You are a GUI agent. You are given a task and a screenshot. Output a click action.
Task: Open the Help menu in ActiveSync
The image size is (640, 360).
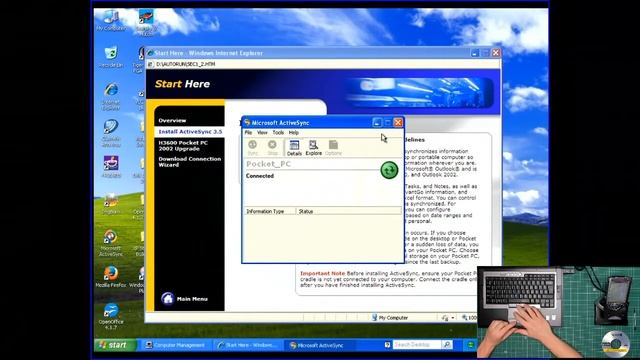[293, 133]
